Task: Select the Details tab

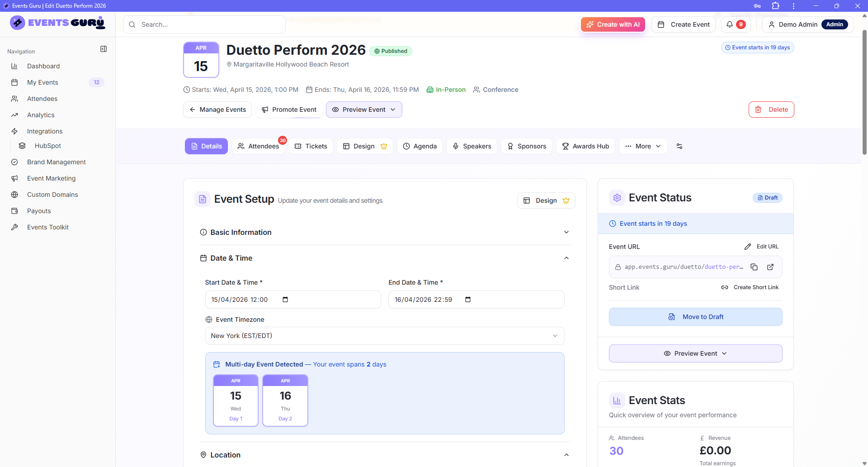Action: [x=206, y=146]
